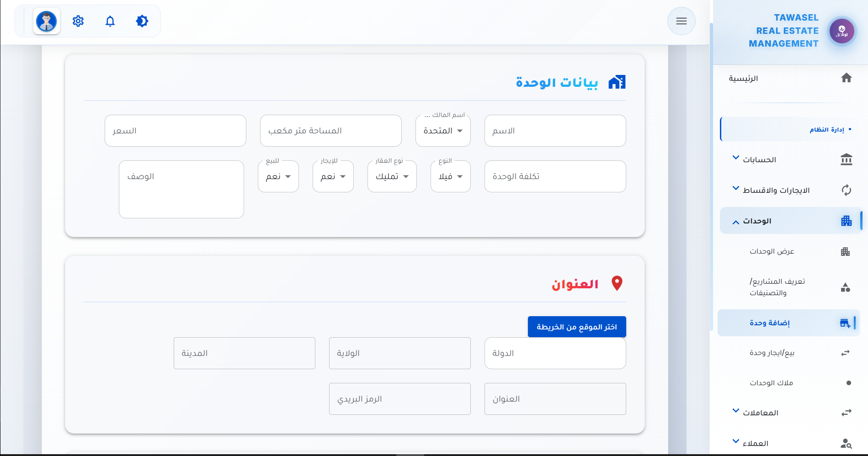
Task: Go to الرئيسية home icon
Action: click(x=847, y=78)
